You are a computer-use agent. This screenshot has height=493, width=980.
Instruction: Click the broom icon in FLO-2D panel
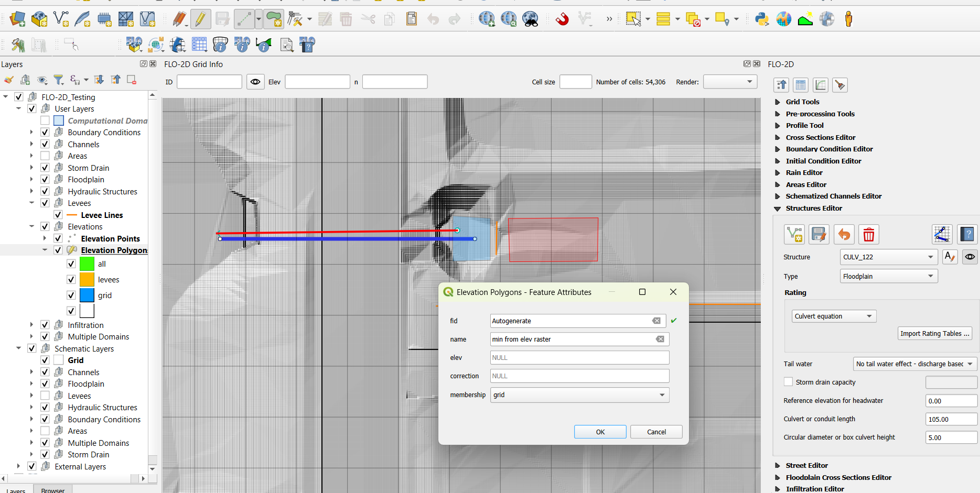[x=839, y=85]
